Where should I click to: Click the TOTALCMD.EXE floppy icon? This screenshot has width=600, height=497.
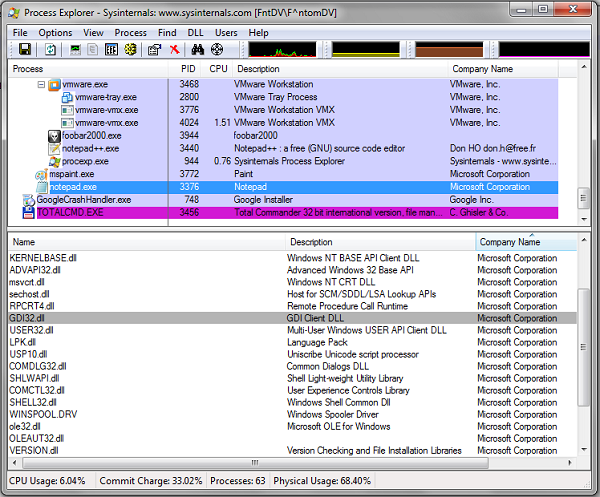(x=29, y=213)
